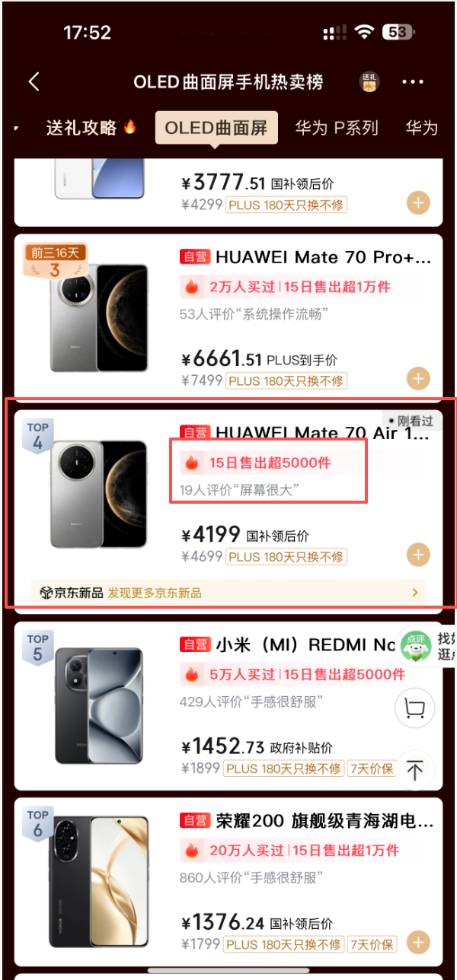Screen dimensions: 457x980
Task: Add the ¥3777.51 phone to cart
Action: (x=418, y=203)
